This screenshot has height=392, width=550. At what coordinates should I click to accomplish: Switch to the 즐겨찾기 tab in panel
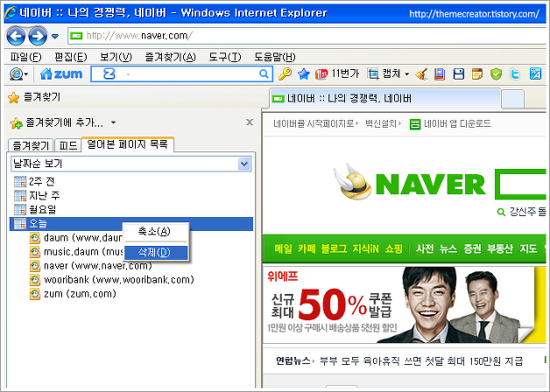(31, 145)
